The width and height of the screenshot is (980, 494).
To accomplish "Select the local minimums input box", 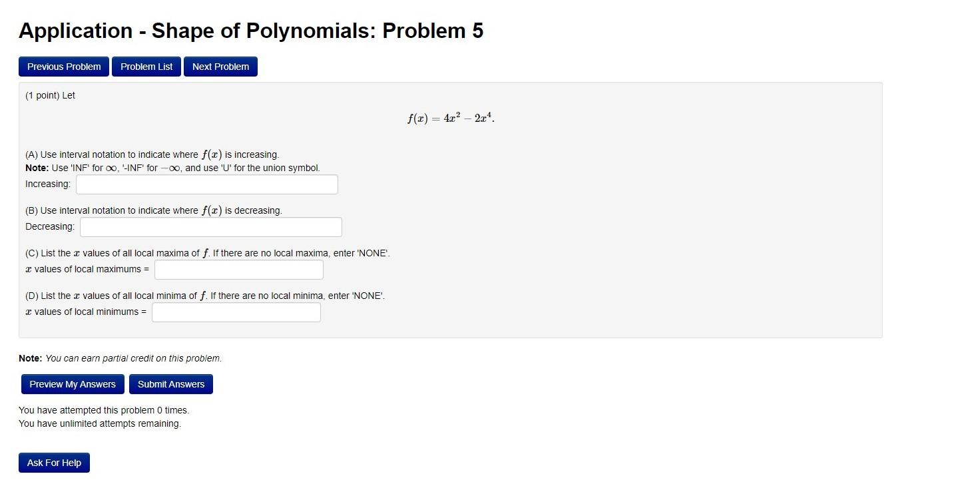I will pos(236,312).
